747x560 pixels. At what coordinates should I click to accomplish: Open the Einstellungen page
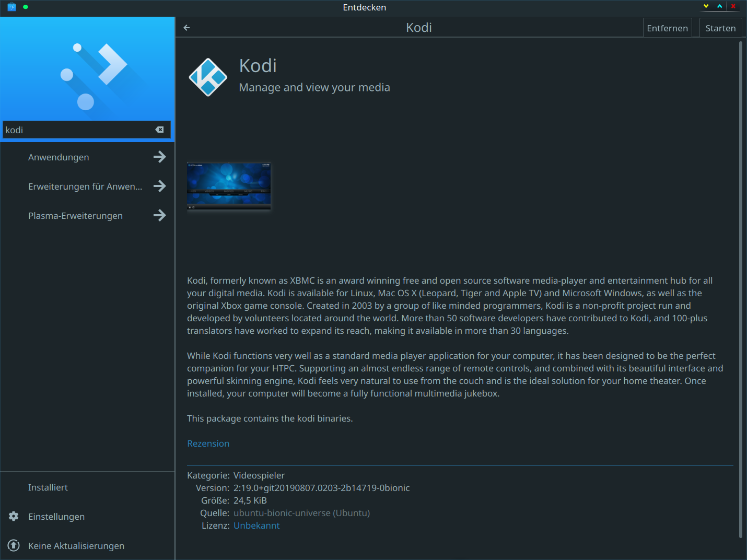[x=88, y=516]
